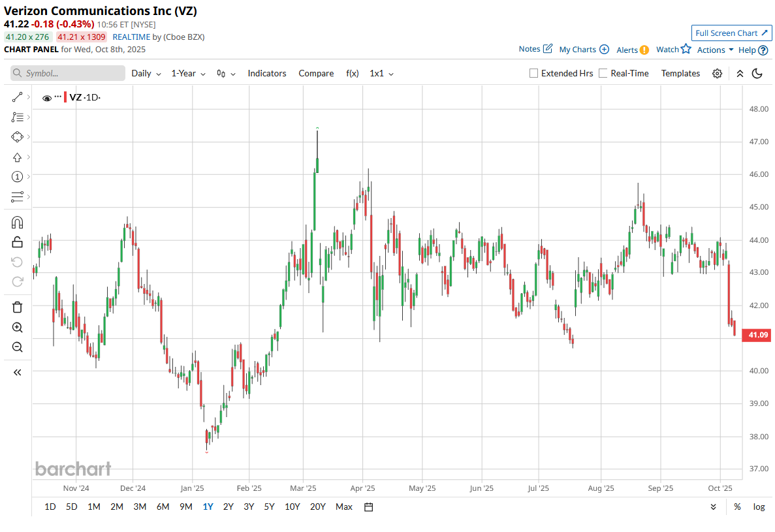Click the trash can delete icon
The width and height of the screenshot is (775, 532).
pyautogui.click(x=17, y=307)
